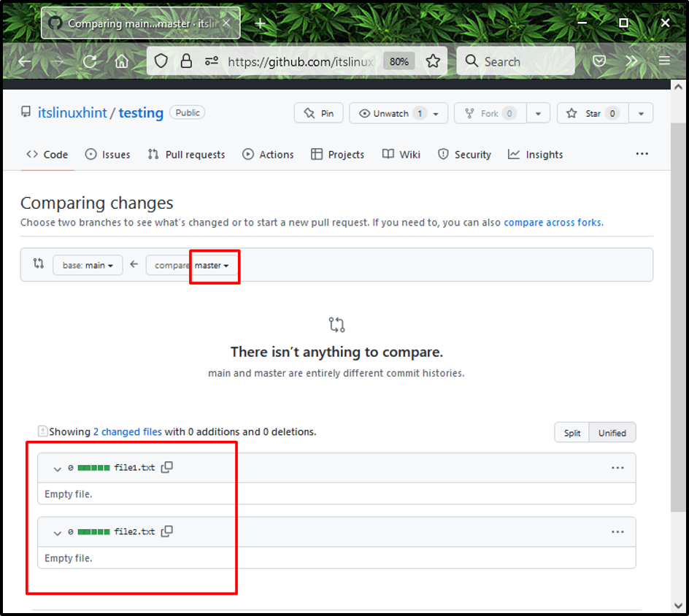Open the compare: master branch dropdown
The image size is (689, 616).
(212, 265)
